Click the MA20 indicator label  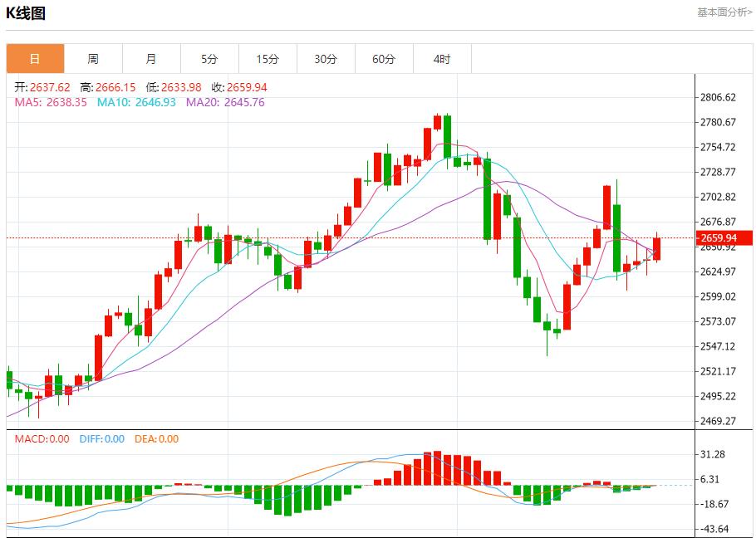[225, 102]
